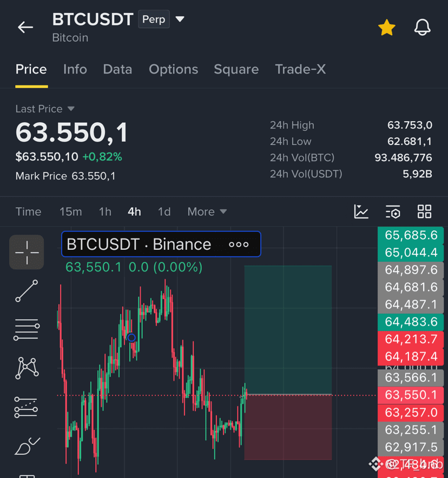
Task: Switch to the Info tab
Action: 75,70
